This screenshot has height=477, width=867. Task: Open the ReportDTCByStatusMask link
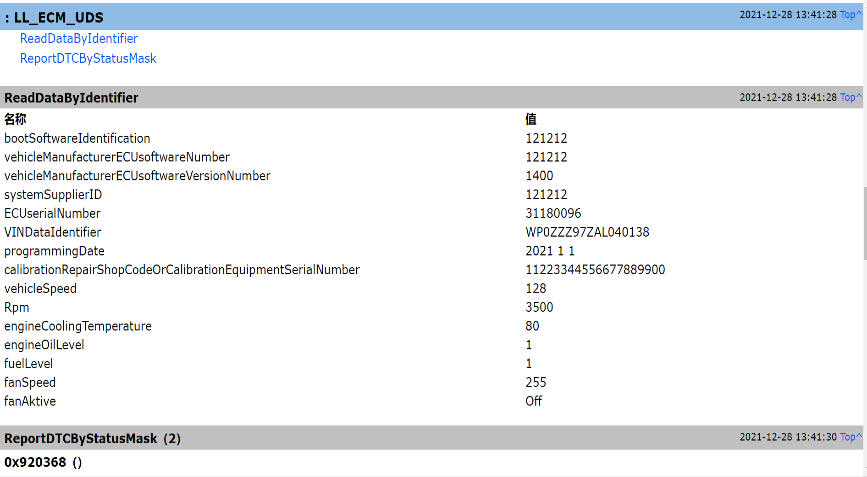[x=88, y=59]
